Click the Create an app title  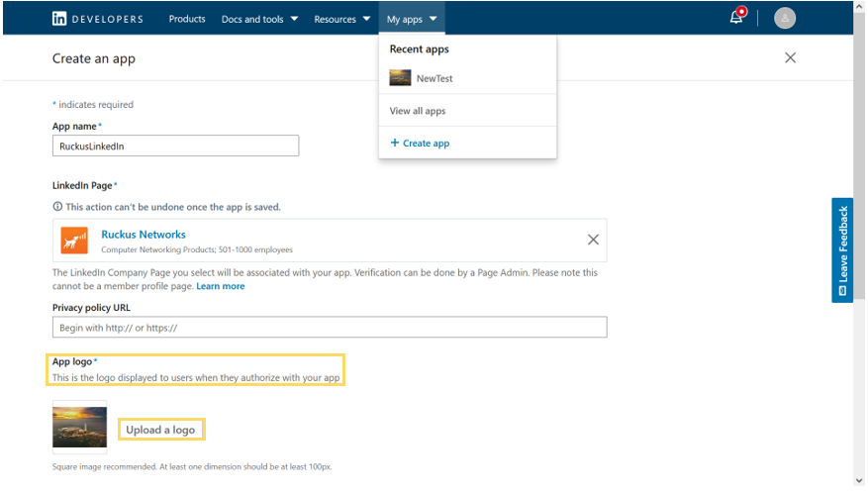pyautogui.click(x=94, y=58)
